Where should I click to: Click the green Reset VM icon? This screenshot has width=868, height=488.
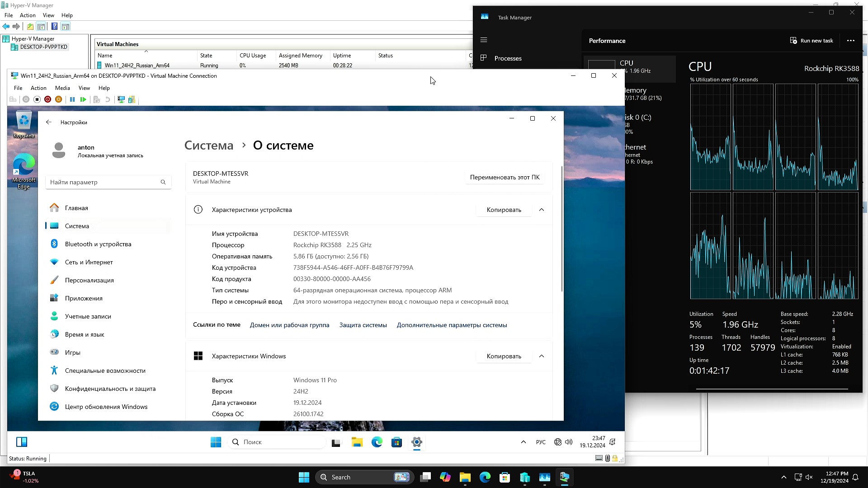pos(83,99)
